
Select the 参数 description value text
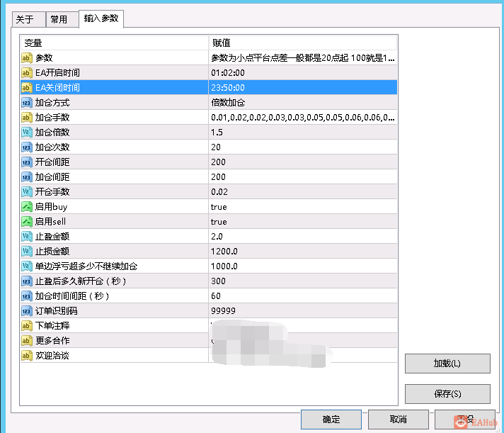303,58
